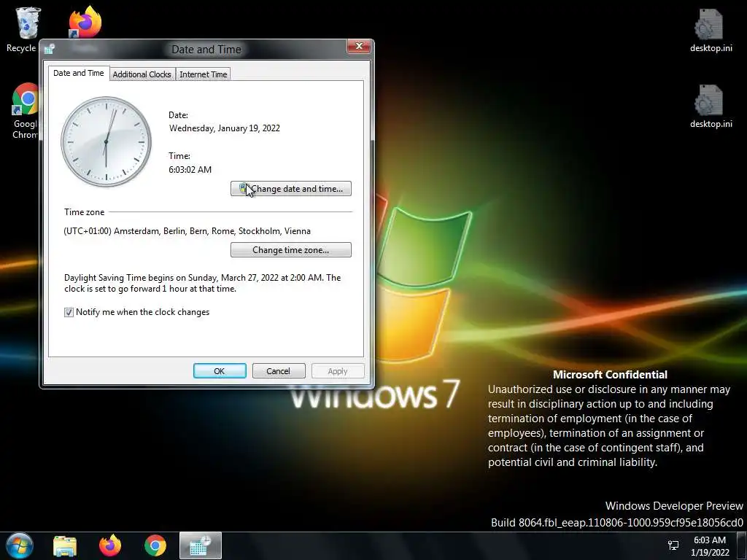This screenshot has height=560, width=747.
Task: Launch Firefox from the taskbar
Action: point(110,545)
